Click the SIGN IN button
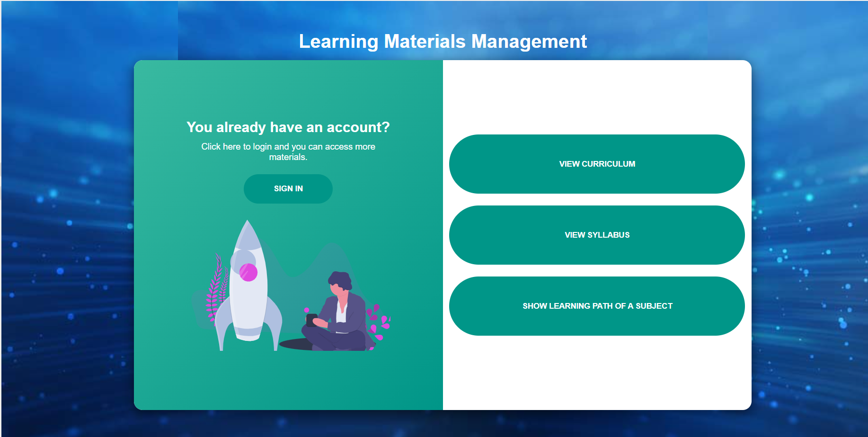 coord(288,188)
